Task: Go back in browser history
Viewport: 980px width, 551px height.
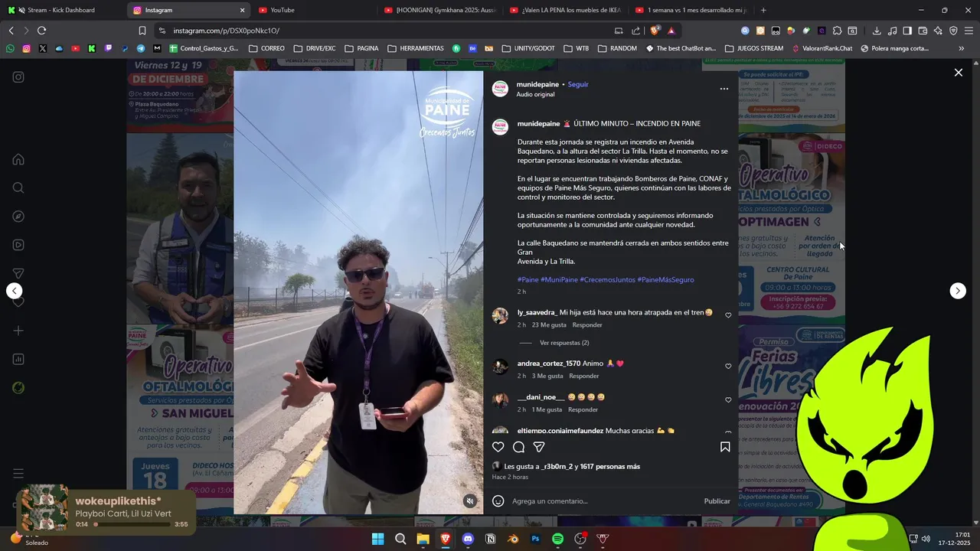Action: pos(11,31)
